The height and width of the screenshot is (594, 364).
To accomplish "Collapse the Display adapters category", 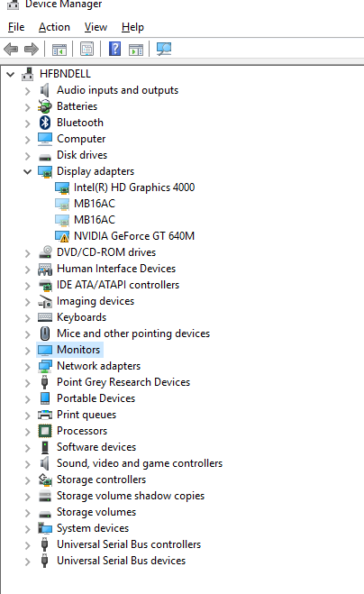I will 27,171.
